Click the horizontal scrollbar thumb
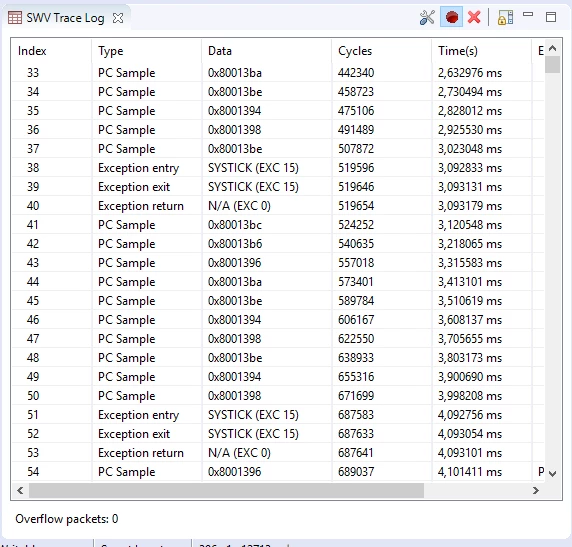The width and height of the screenshot is (572, 547). pos(226,490)
